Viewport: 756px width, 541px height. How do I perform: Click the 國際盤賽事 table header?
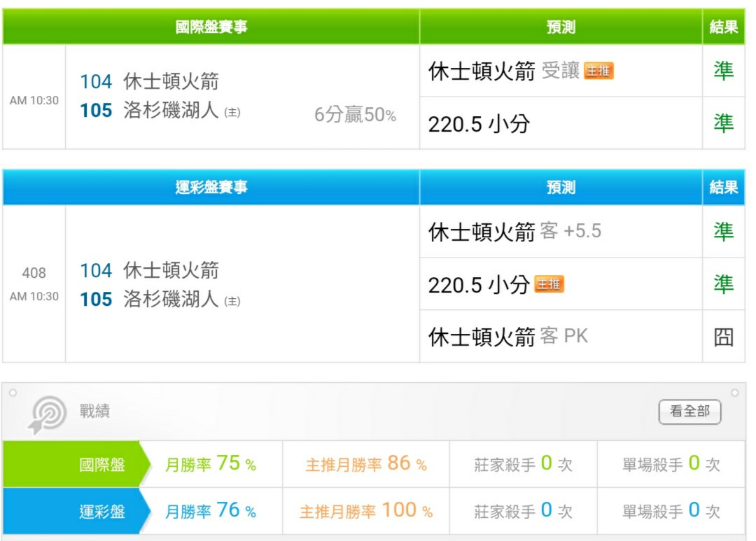coord(211,27)
